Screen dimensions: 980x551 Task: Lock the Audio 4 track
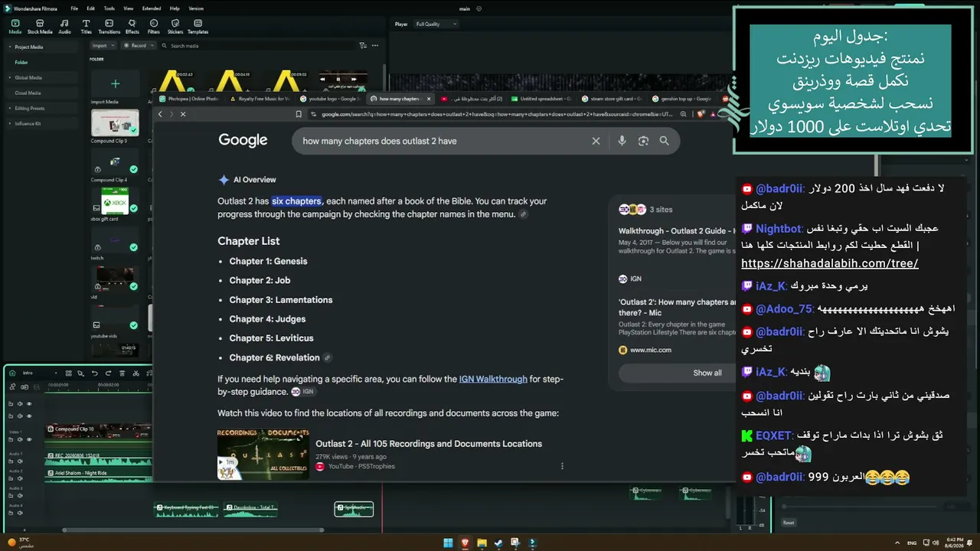[11, 512]
